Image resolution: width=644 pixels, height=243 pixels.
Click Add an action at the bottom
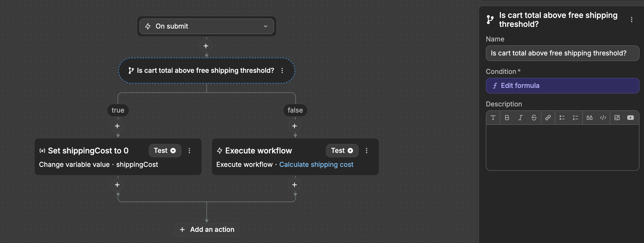206,229
